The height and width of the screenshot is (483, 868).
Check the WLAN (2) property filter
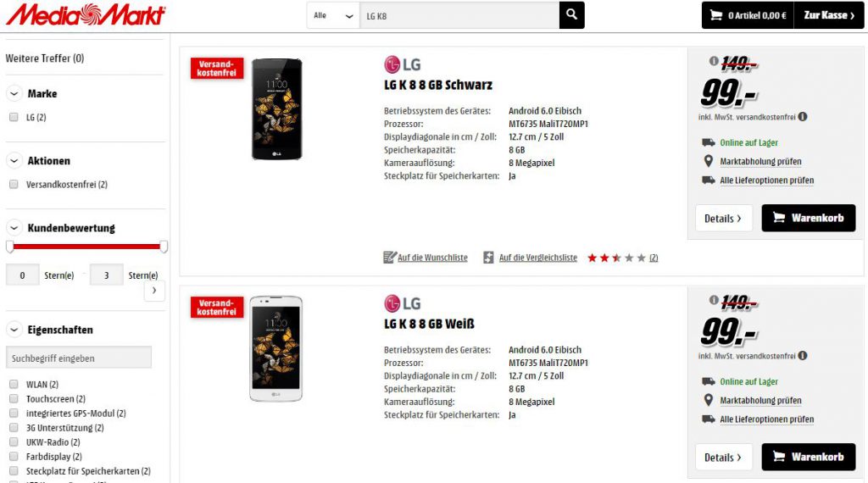pos(14,384)
